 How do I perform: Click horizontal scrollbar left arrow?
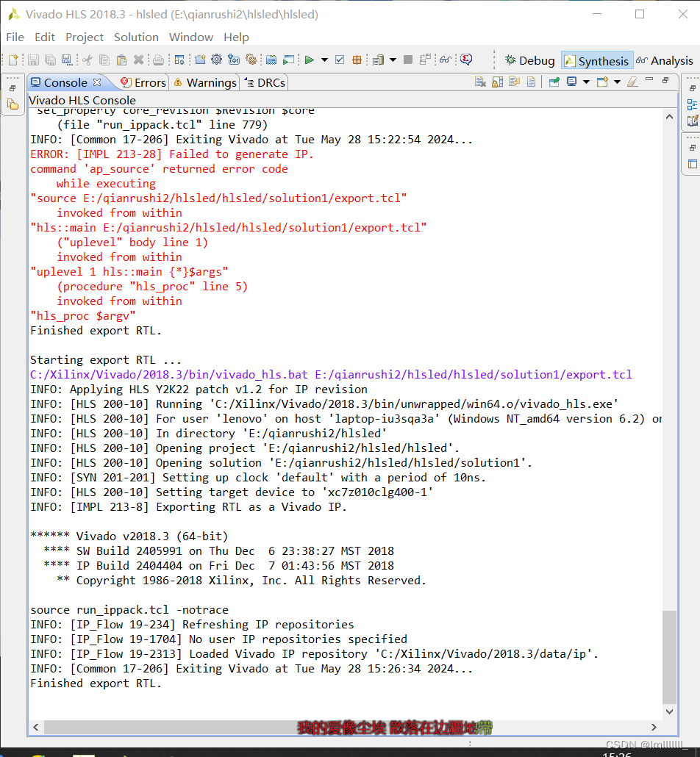[x=36, y=727]
